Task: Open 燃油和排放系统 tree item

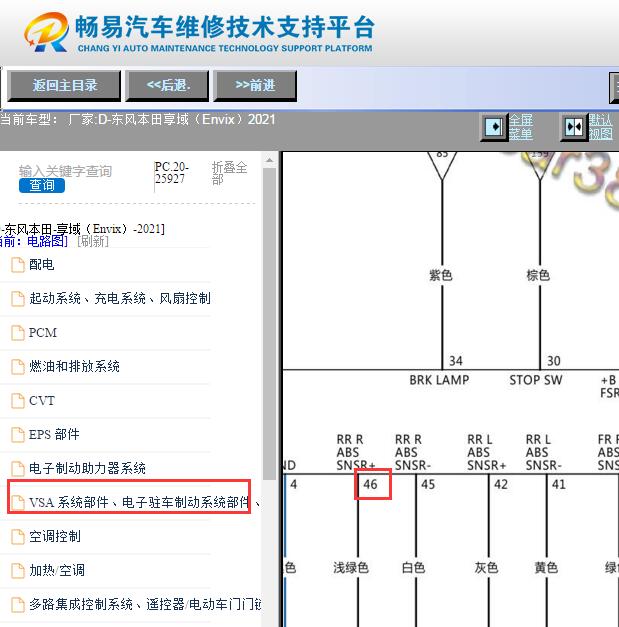Action: [x=74, y=366]
